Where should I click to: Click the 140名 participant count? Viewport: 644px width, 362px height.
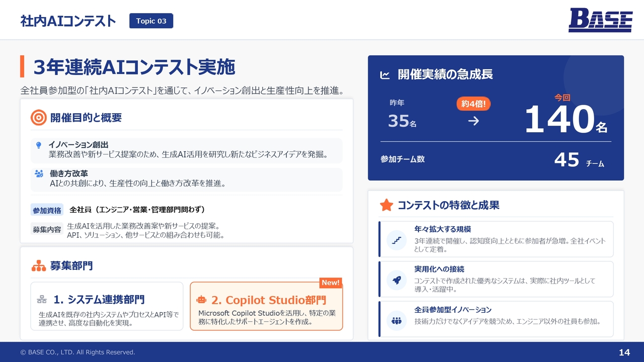565,121
